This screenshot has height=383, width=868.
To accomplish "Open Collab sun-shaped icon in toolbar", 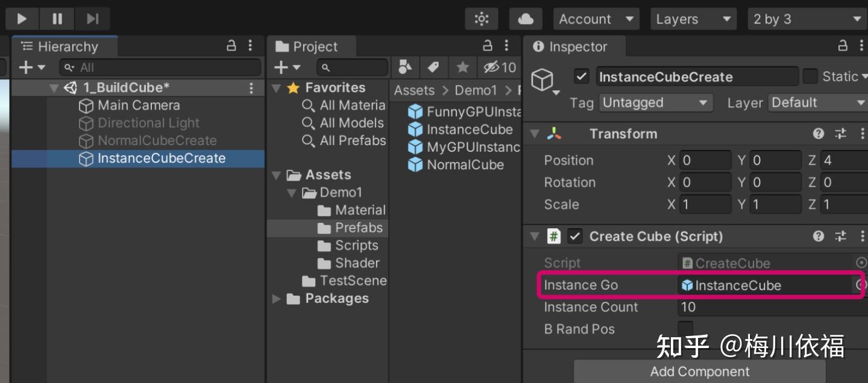I will click(x=481, y=19).
